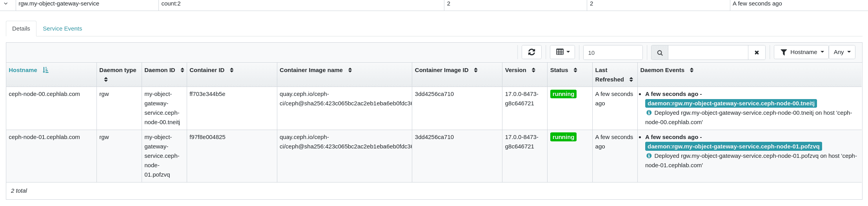Image resolution: width=868 pixels, height=206 pixels.
Task: Switch to the Service Events tab
Action: 62,29
